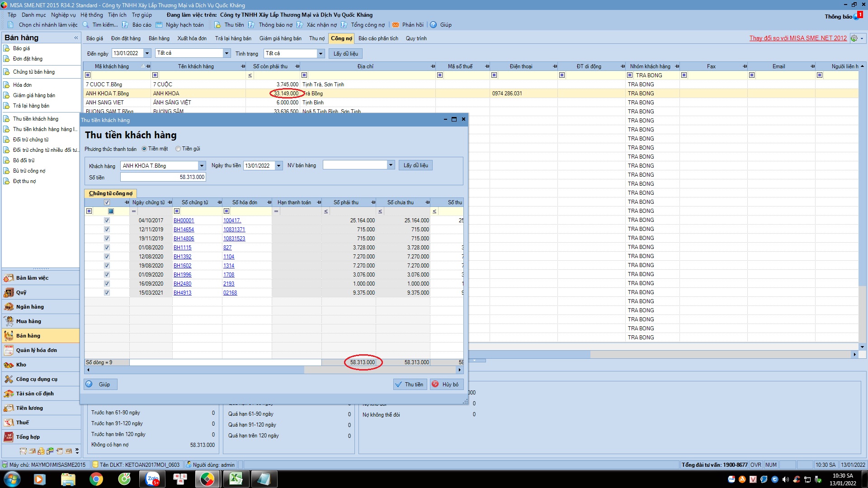Uncheck the row for voucher BH00001
The width and height of the screenshot is (868, 488).
(107, 221)
